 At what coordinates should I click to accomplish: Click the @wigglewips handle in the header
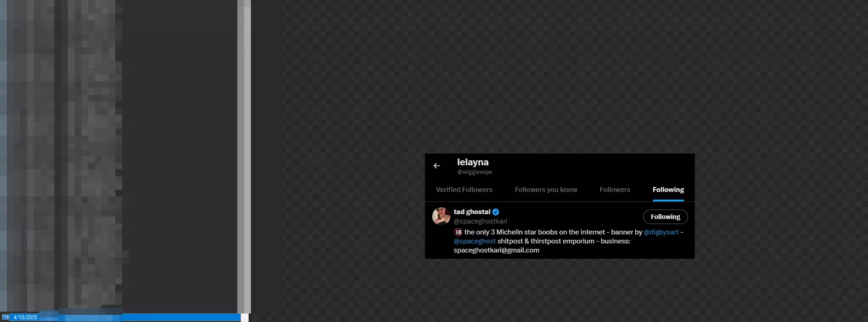coord(475,172)
